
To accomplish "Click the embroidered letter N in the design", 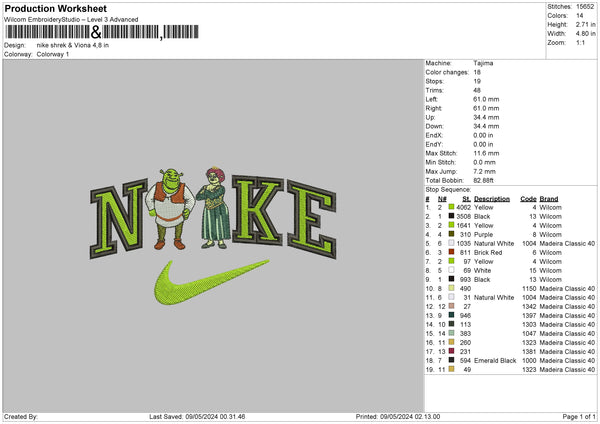I will coord(119,218).
